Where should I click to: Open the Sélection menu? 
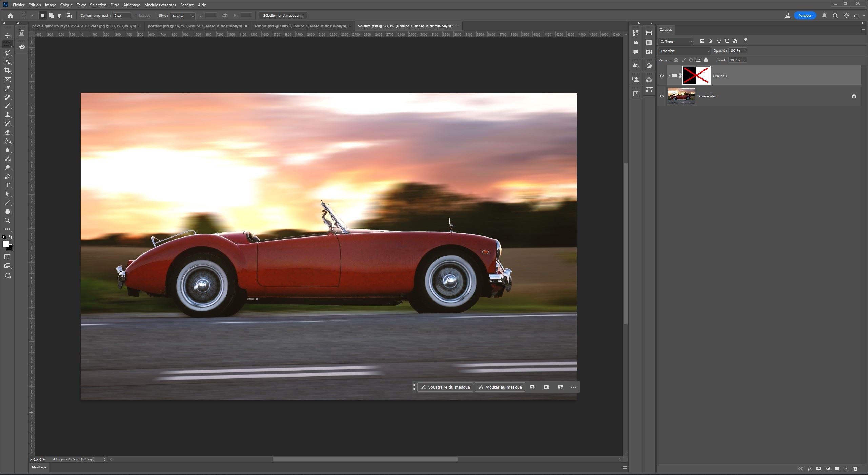point(98,5)
